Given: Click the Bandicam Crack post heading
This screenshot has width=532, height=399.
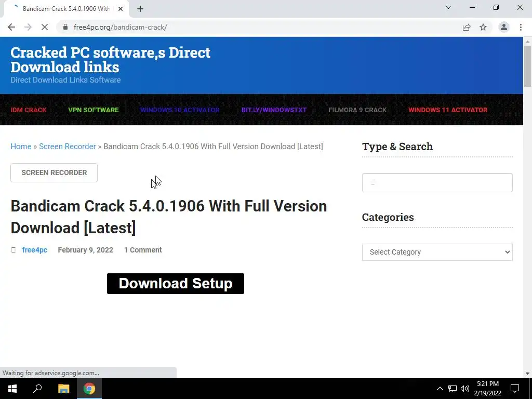Looking at the screenshot, I should click(169, 217).
